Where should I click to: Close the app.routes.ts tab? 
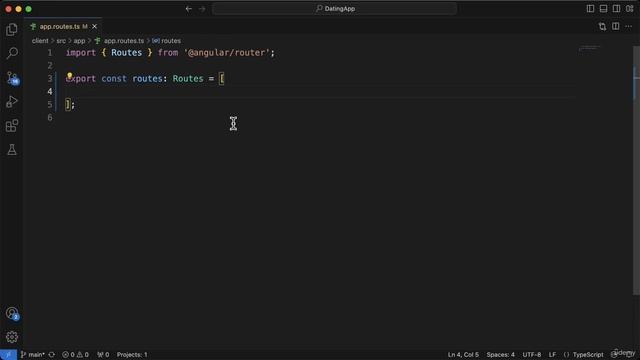coord(95,27)
